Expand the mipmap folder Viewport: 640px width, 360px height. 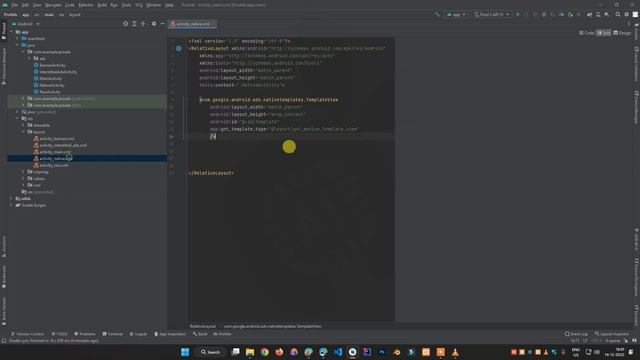(24, 172)
